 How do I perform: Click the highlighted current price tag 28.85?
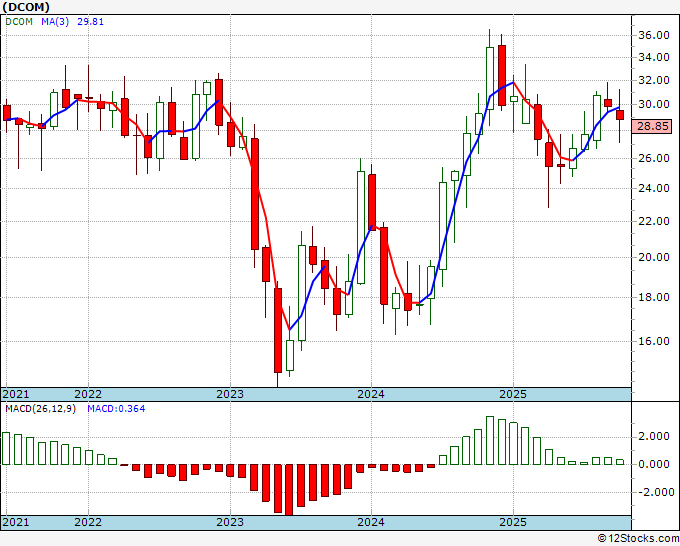click(652, 127)
